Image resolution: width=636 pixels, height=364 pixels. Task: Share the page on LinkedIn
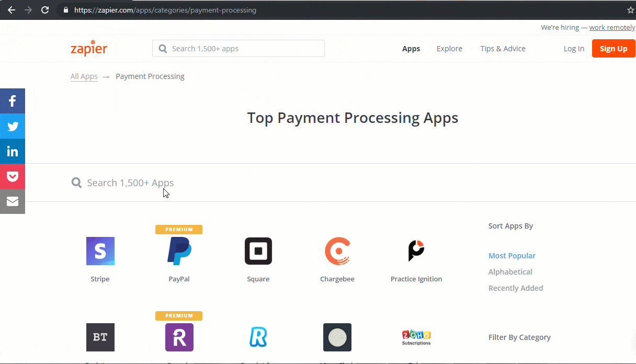click(x=13, y=151)
